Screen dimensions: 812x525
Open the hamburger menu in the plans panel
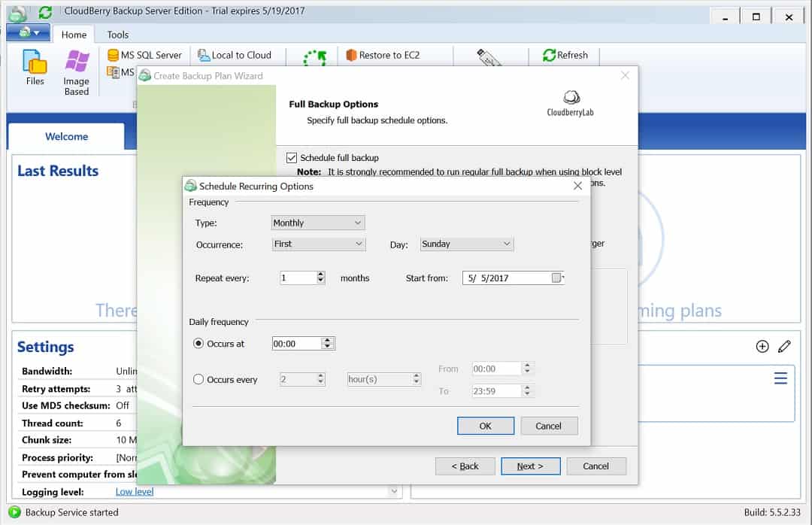[x=780, y=378]
